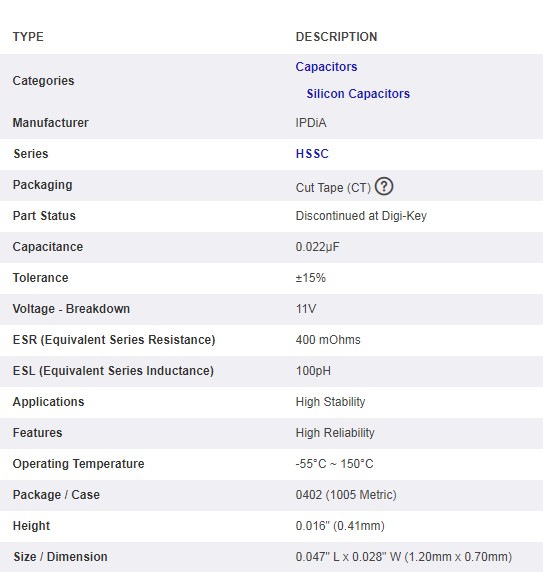Click the 11V breakdown voltage value
Viewport: 543px width, 572px height.
306,309
